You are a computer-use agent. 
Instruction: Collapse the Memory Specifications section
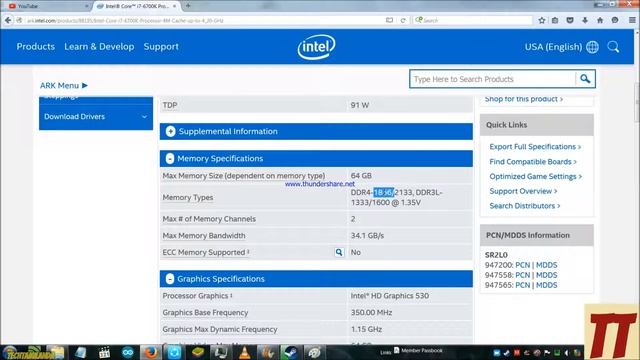pos(316,158)
